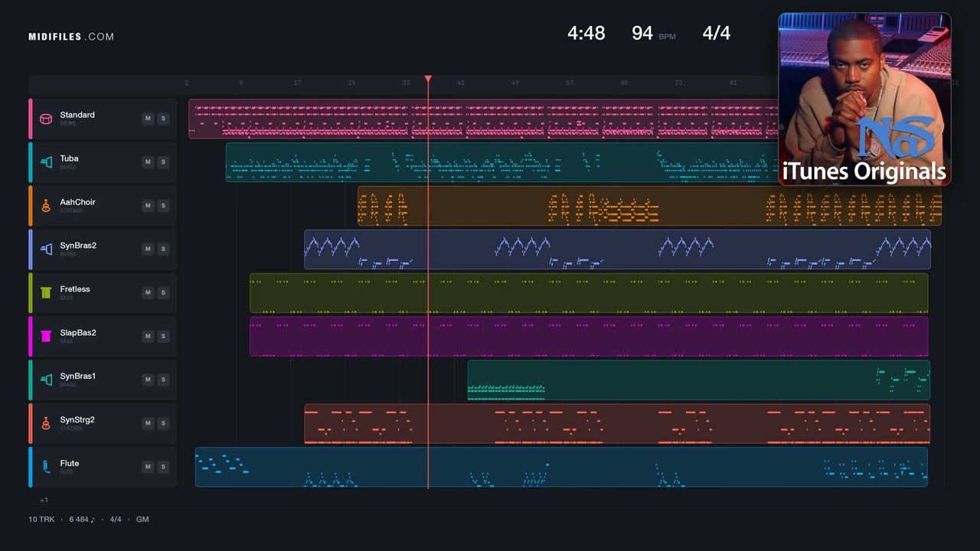Click the SynBras2 track name

point(78,246)
